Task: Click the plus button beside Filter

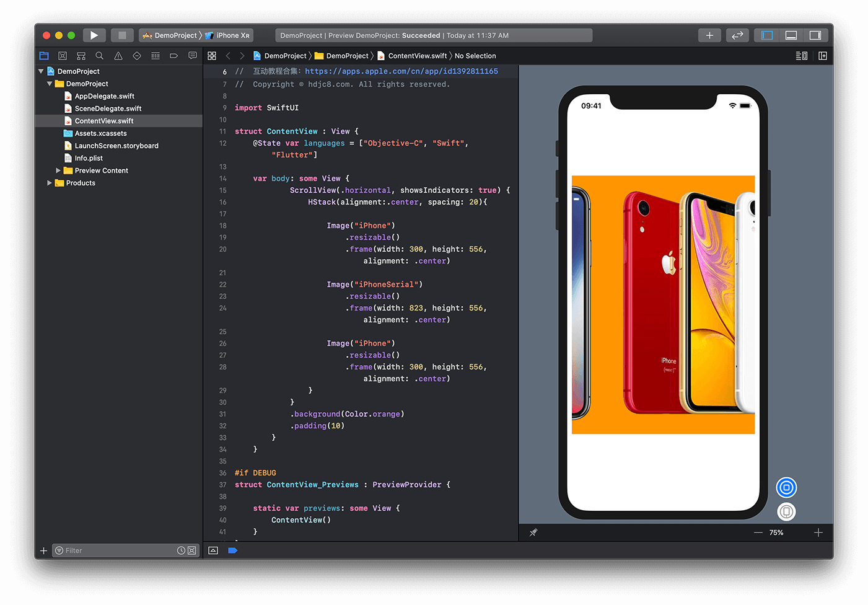Action: point(43,550)
